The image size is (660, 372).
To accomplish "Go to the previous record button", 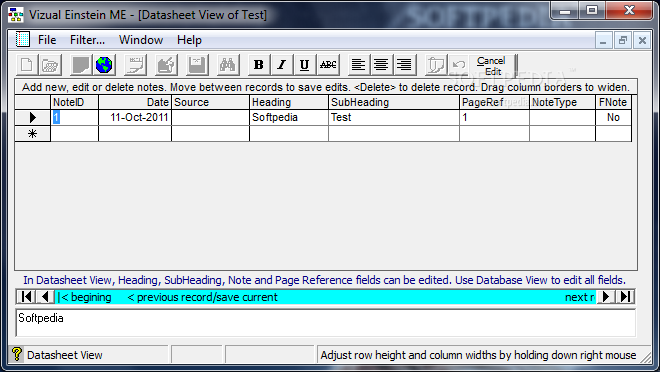I will coord(45,297).
